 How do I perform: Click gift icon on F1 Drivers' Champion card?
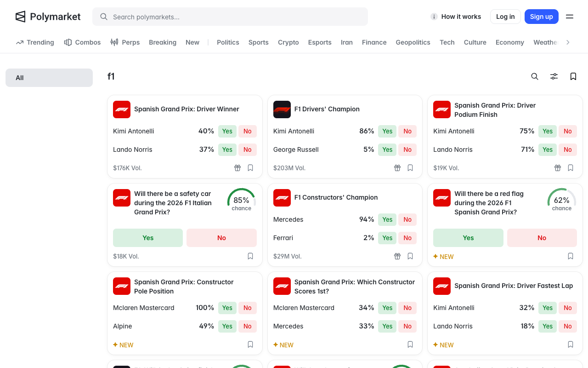coord(397,168)
